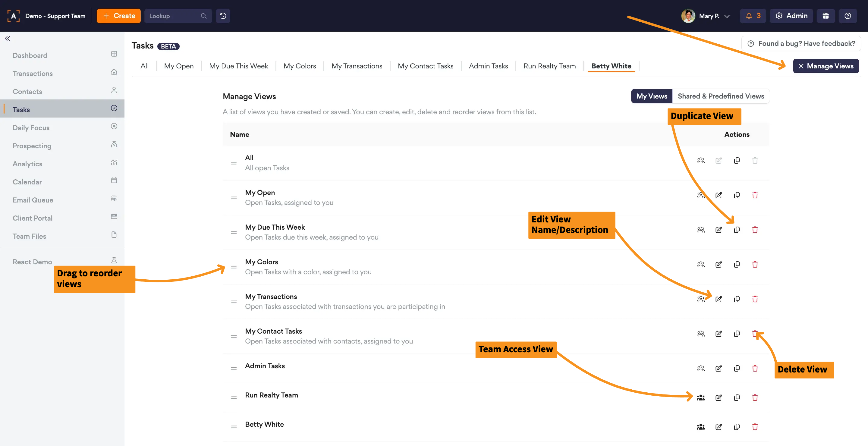
Task: Click the Create button
Action: pyautogui.click(x=119, y=16)
